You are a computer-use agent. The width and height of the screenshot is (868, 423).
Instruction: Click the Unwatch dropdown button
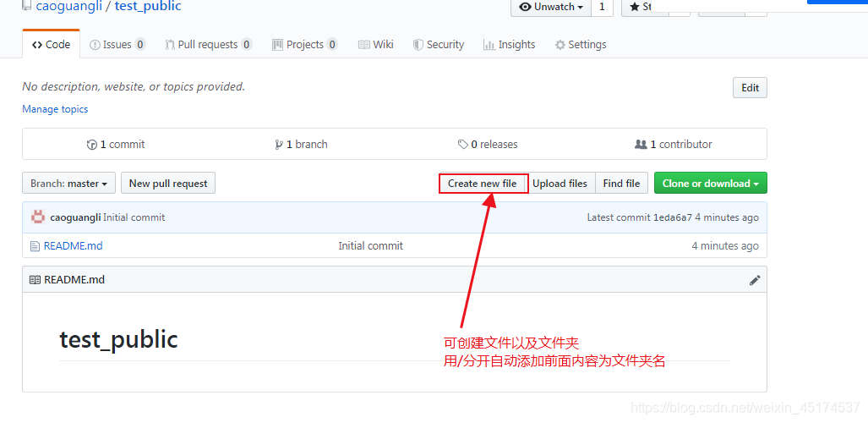(551, 8)
